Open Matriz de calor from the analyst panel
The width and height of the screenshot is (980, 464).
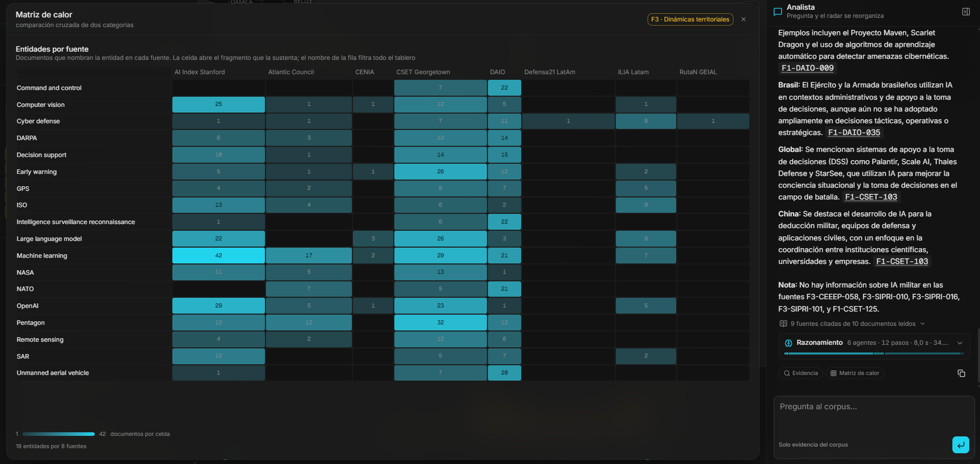tap(855, 373)
